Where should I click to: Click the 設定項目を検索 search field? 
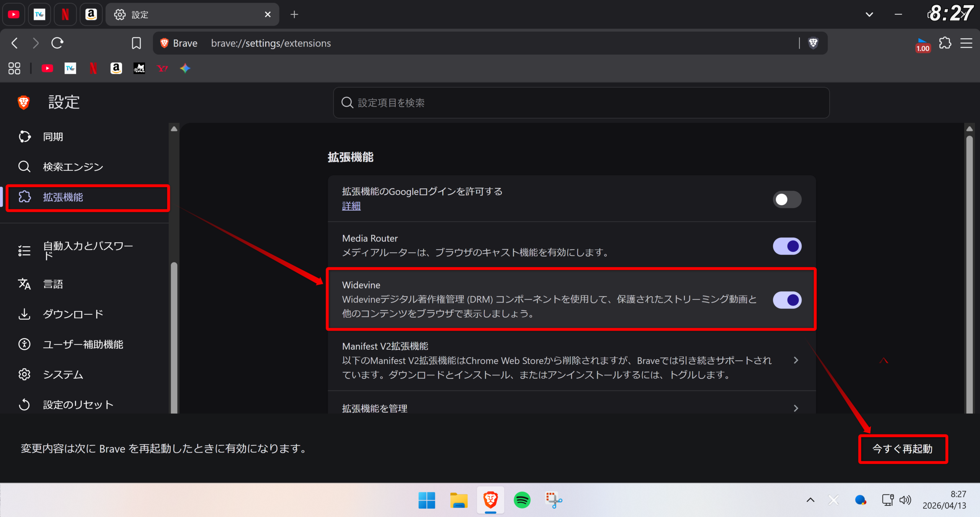[x=581, y=103]
